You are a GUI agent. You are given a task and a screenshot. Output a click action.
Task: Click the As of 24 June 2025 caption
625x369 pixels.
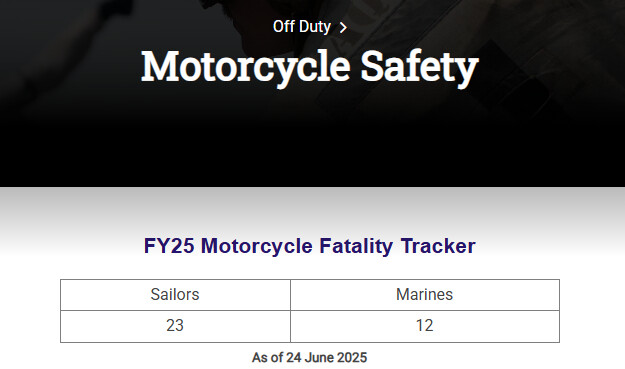(309, 357)
